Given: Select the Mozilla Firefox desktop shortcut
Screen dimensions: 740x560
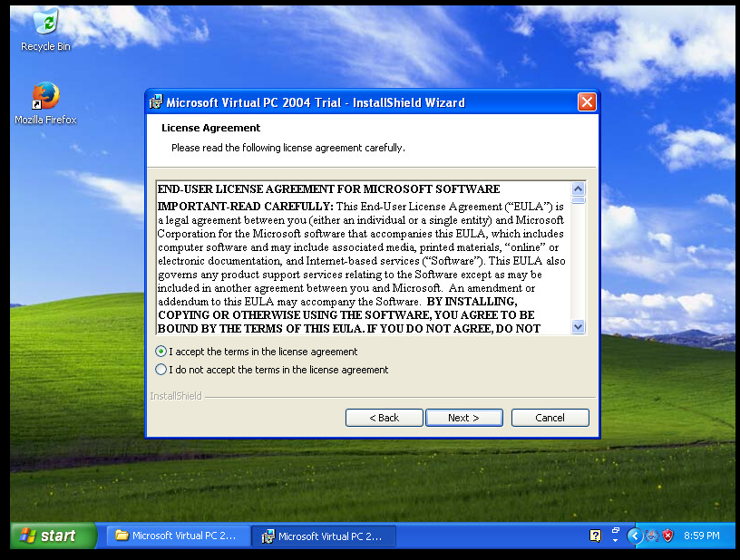Looking at the screenshot, I should click(x=45, y=103).
